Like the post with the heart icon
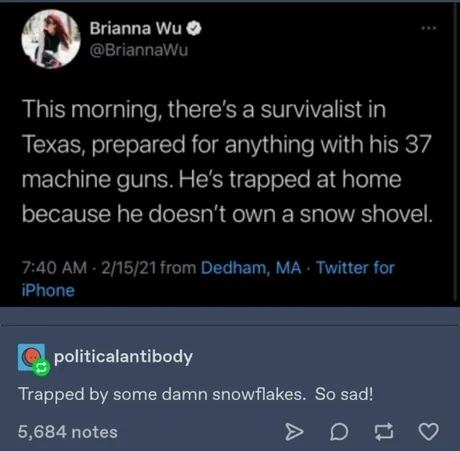Screen dimensions: 460x451 point(428,432)
